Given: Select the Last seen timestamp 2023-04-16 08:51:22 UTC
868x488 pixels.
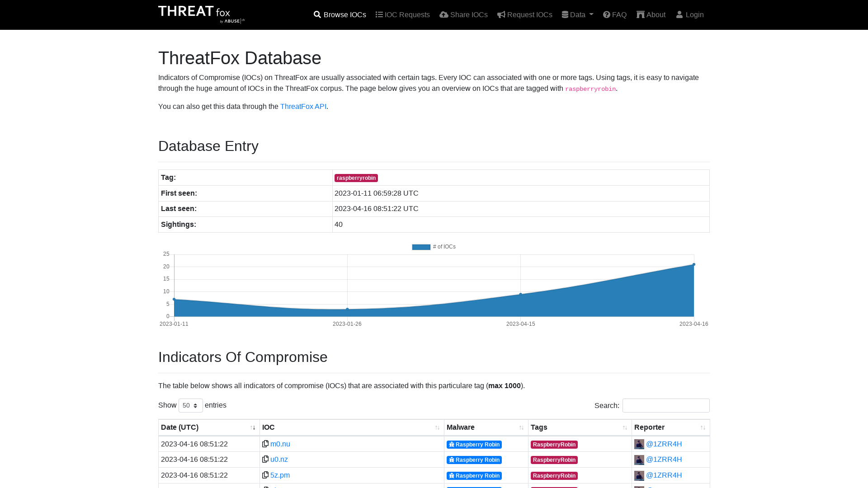Looking at the screenshot, I should 377,209.
